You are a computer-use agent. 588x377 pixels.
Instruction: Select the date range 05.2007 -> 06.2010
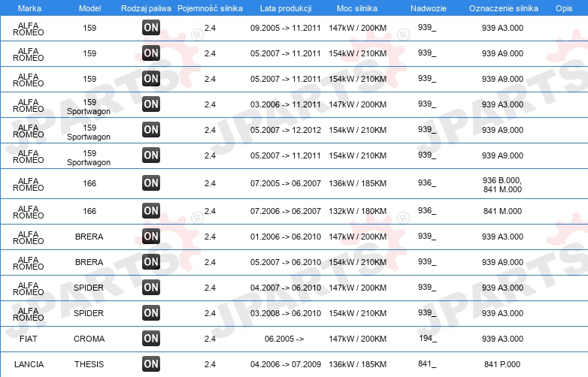click(x=286, y=262)
